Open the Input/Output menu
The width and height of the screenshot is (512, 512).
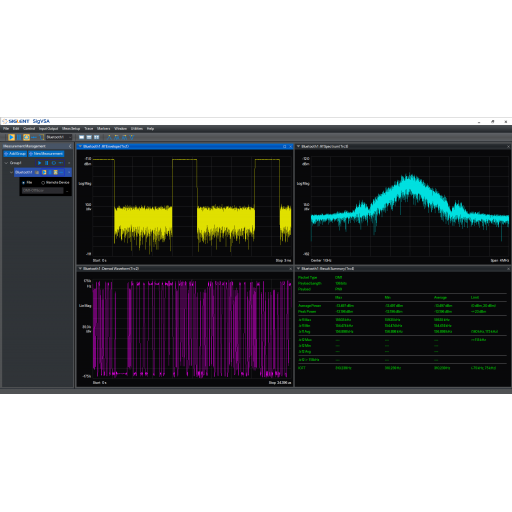[x=48, y=129]
